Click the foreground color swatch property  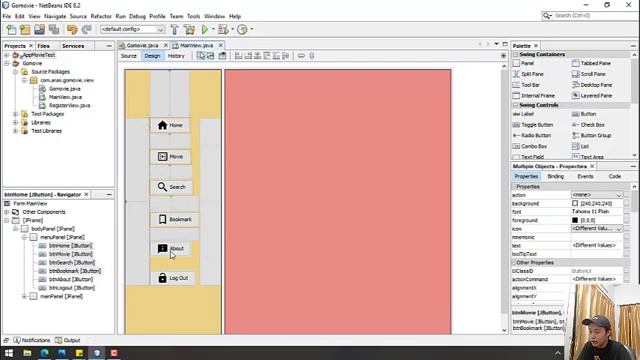coord(575,220)
